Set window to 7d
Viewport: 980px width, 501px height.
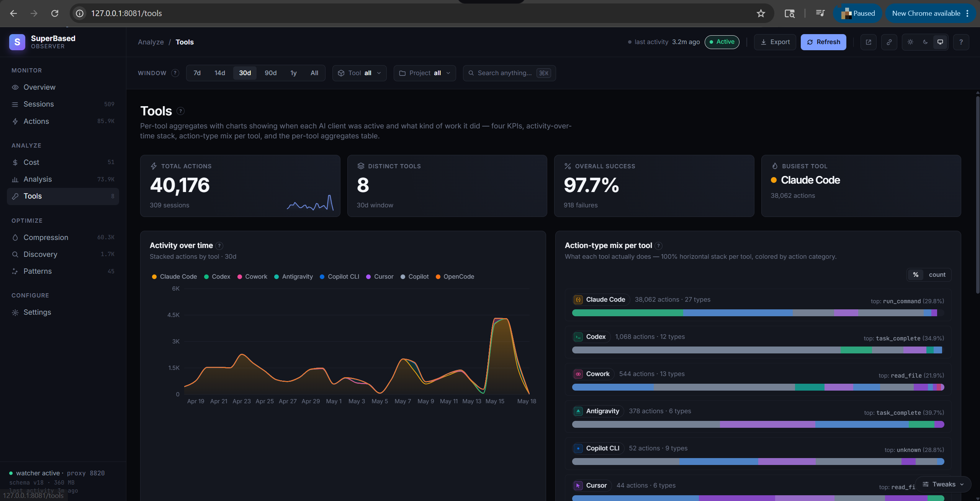click(197, 73)
